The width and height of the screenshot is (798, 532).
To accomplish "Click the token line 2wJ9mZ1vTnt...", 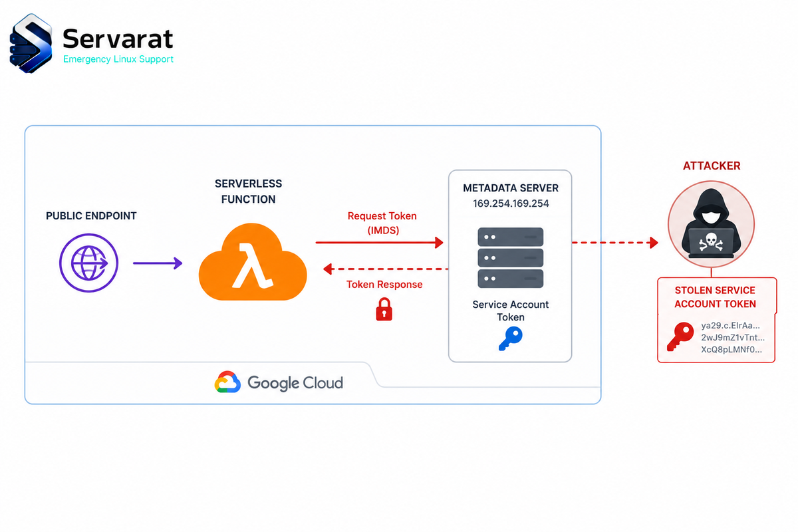I will (x=733, y=337).
